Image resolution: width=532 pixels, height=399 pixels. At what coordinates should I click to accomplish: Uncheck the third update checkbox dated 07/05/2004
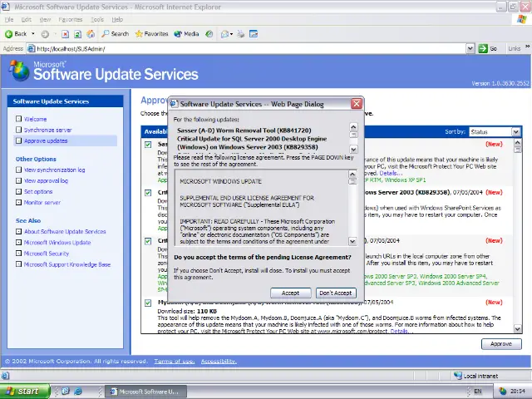click(148, 241)
